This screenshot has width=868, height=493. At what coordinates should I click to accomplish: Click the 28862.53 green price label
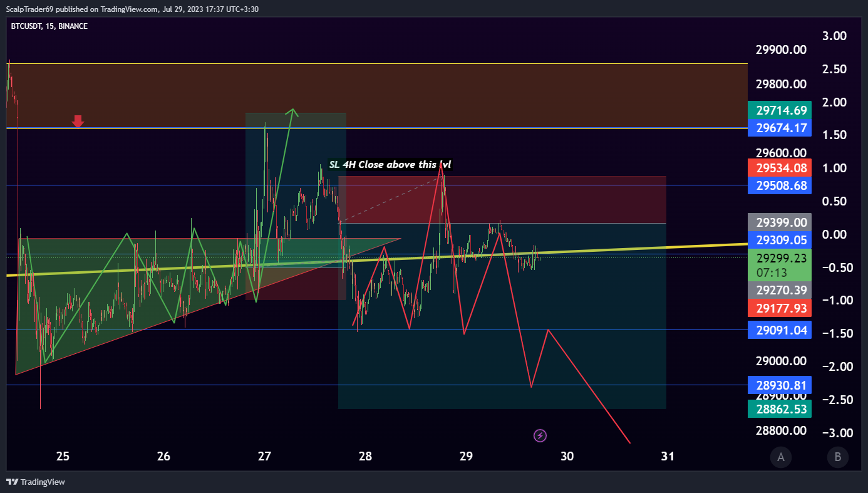coord(780,408)
